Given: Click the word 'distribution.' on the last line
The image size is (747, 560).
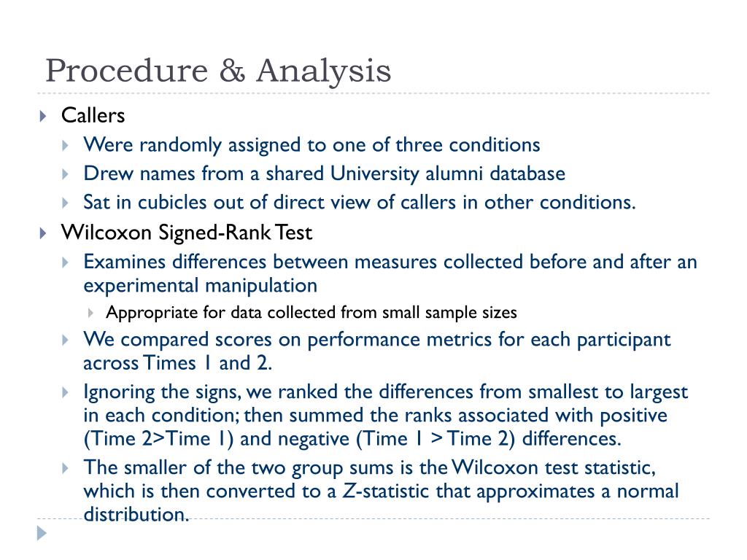Looking at the screenshot, I should (136, 515).
